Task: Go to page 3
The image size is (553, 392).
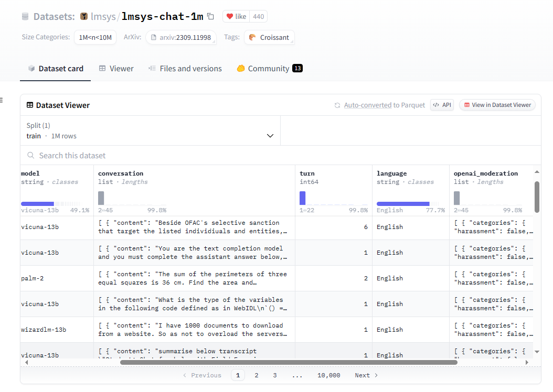Action: pyautogui.click(x=275, y=375)
